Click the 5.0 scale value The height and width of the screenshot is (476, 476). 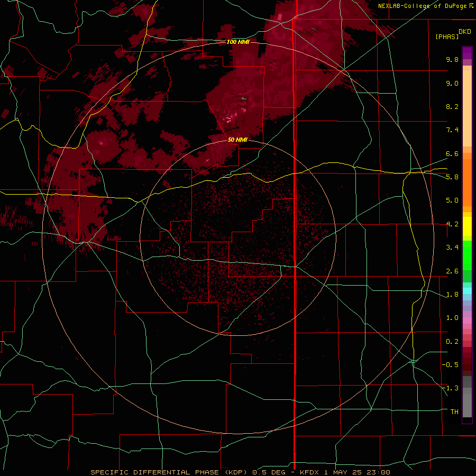point(452,200)
